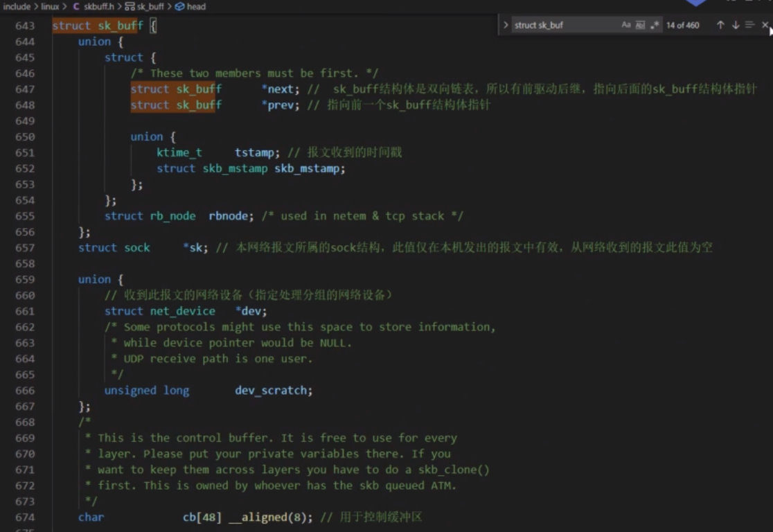
Task: Click the symbol icon before sk_buff in breadcrumbs
Action: (x=128, y=6)
